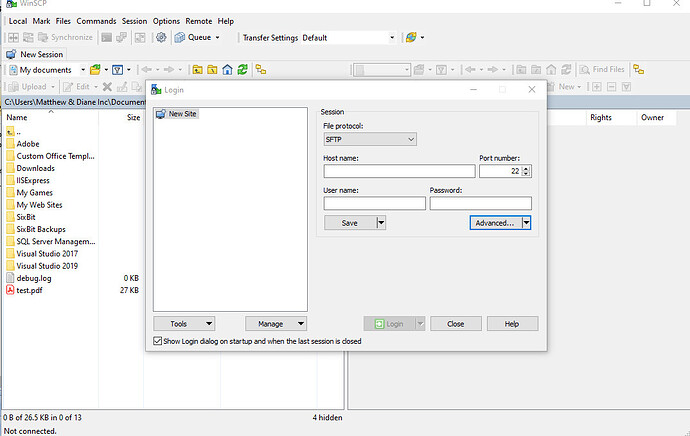Open the Help menu
The height and width of the screenshot is (436, 690).
coord(226,21)
